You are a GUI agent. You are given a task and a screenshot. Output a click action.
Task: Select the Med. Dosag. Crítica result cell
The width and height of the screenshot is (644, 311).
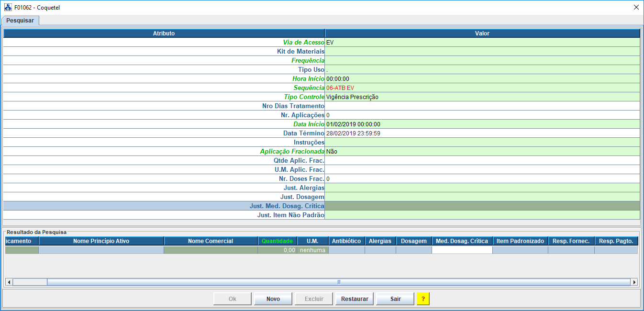coord(462,250)
